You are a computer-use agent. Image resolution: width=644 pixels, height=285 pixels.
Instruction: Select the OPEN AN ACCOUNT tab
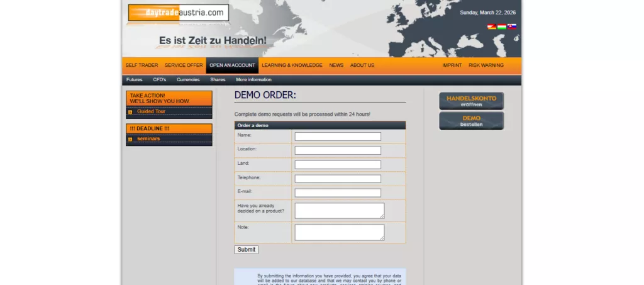[232, 65]
